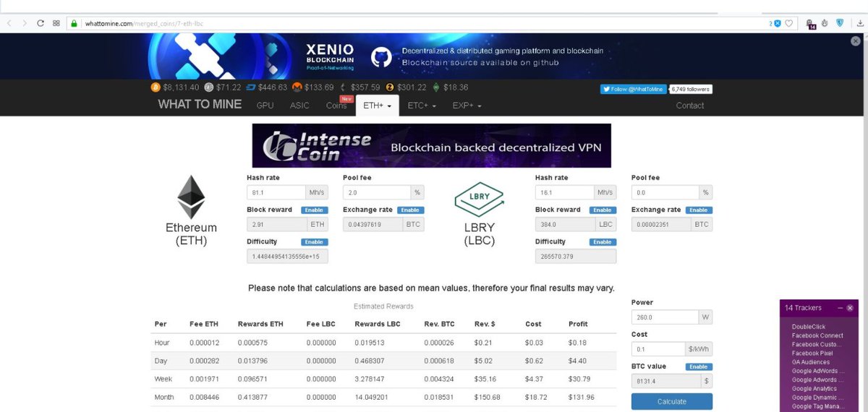
Task: Open the Intense Coin VPN banner
Action: point(431,145)
